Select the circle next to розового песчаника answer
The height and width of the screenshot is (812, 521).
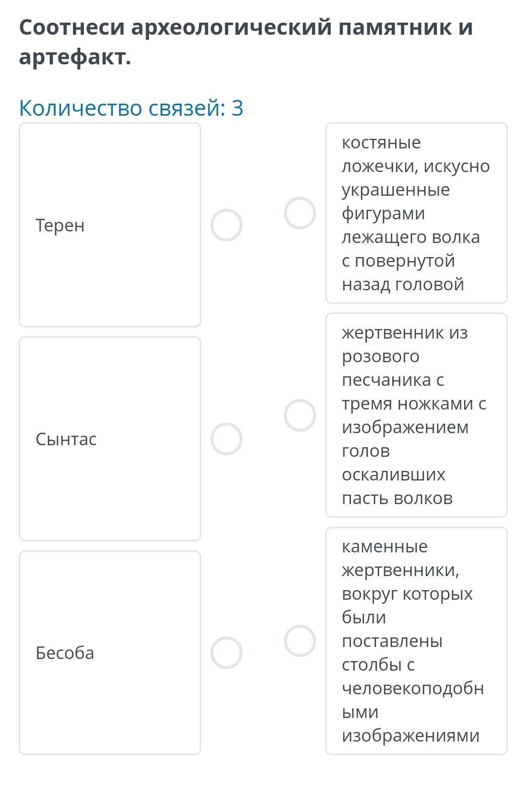300,415
